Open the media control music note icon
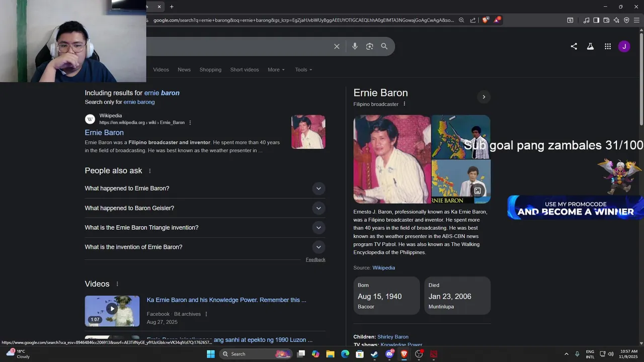This screenshot has height=362, width=644. [586, 20]
